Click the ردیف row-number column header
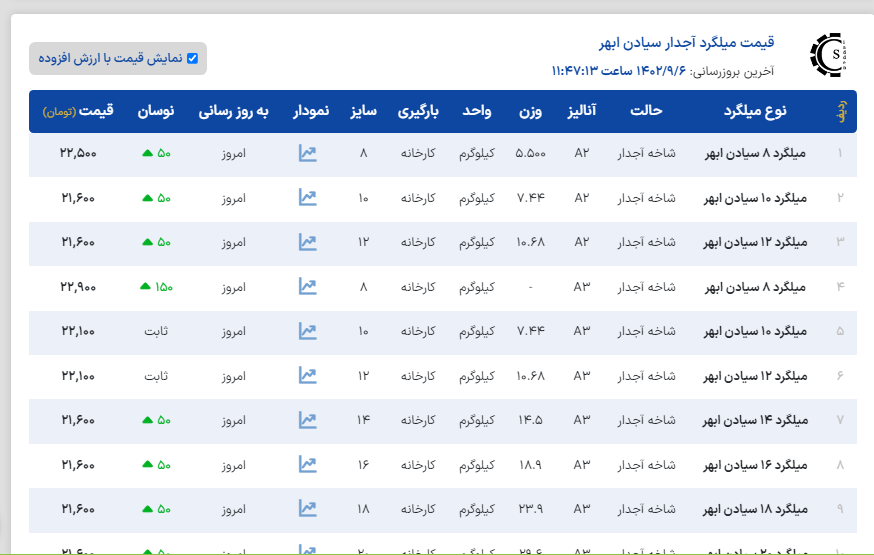The width and height of the screenshot is (874, 555). point(840,111)
